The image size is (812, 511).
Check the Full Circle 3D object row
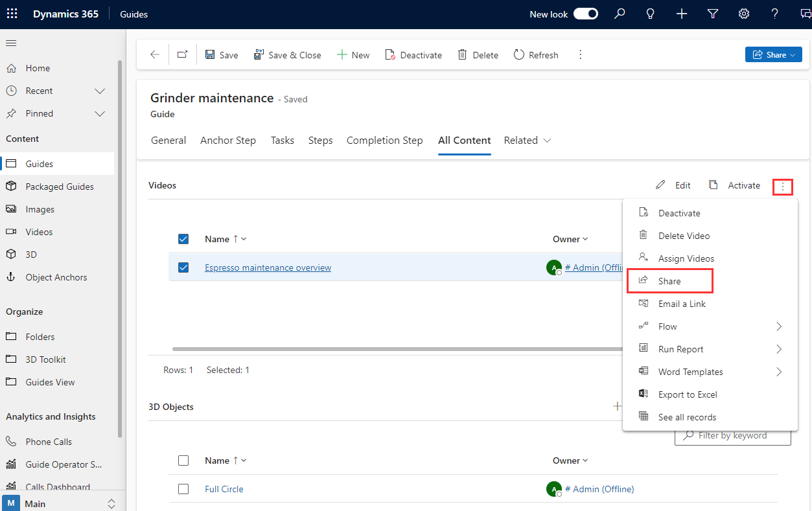coord(183,488)
